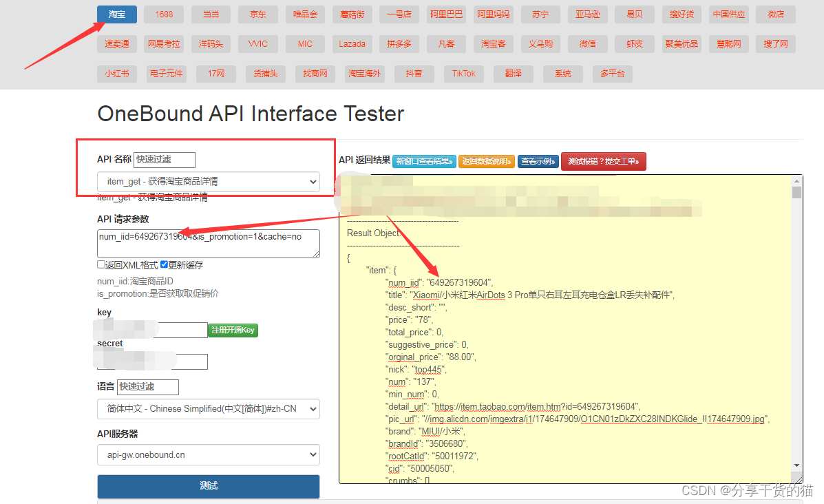The height and width of the screenshot is (504, 824).
Task: Expand the item_get API name dropdown
Action: coord(209,181)
